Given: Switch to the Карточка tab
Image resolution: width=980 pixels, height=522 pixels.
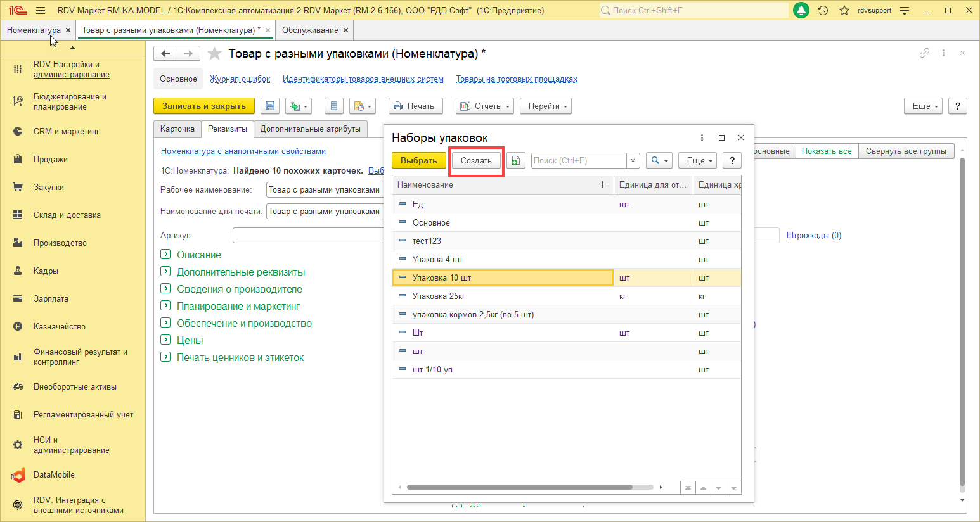Looking at the screenshot, I should [x=177, y=129].
